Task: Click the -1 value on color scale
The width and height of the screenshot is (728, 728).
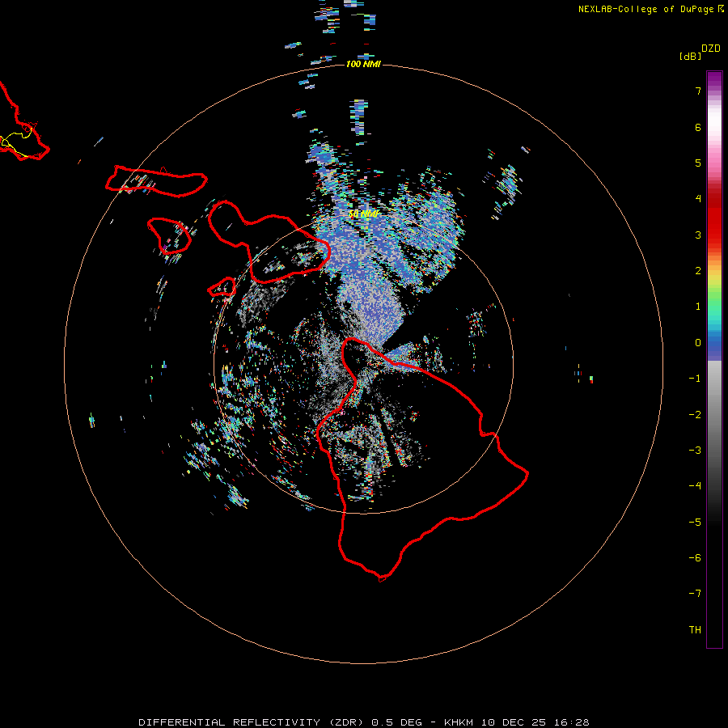Action: tap(695, 379)
